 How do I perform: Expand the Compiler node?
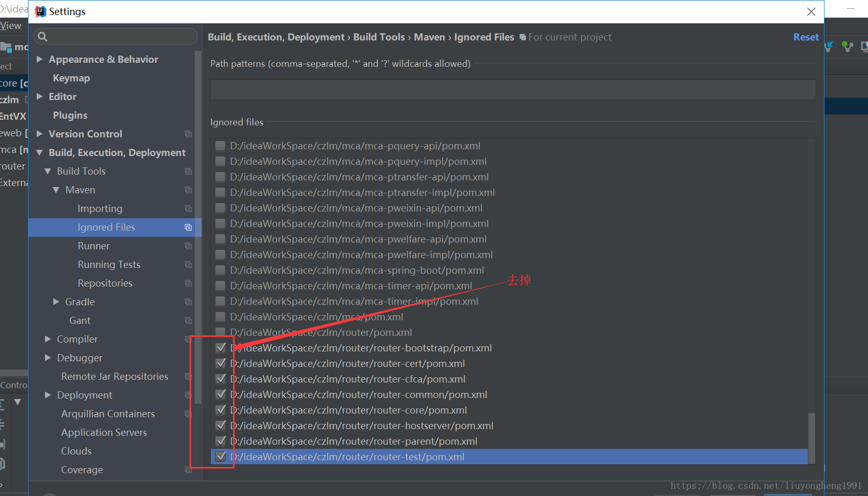coord(48,339)
